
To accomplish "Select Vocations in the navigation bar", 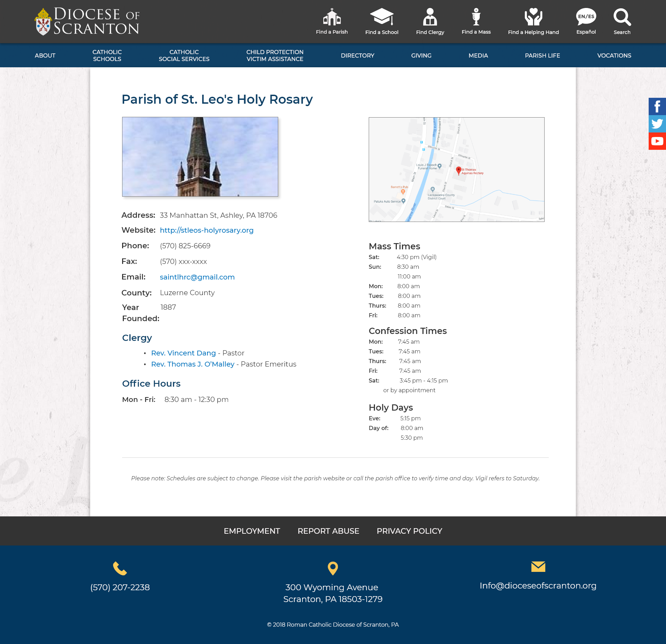I will pyautogui.click(x=614, y=55).
